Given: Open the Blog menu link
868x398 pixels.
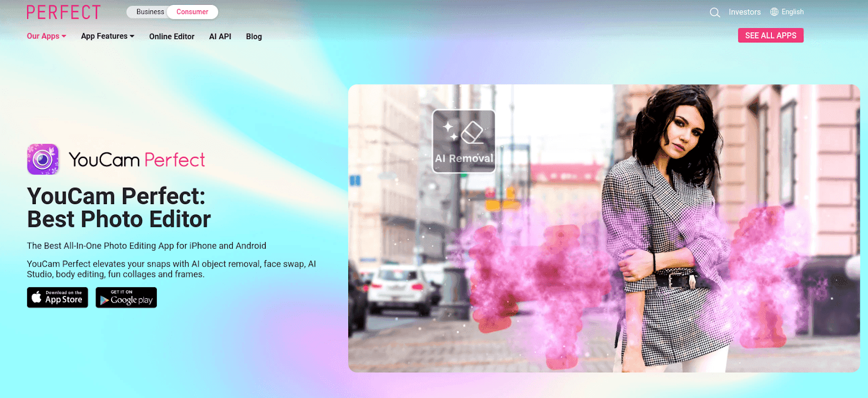Looking at the screenshot, I should pos(254,36).
